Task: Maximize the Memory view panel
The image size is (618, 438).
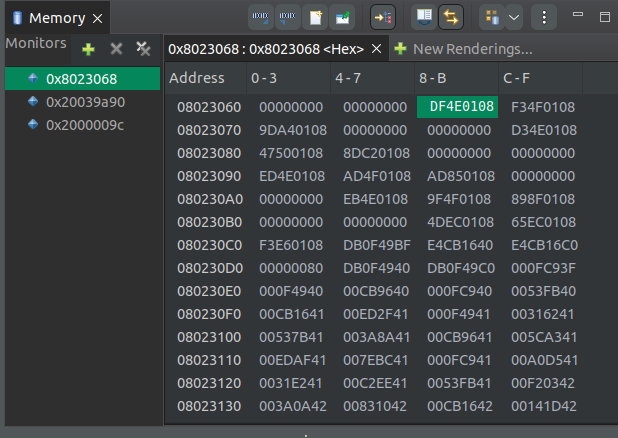Action: click(x=605, y=17)
